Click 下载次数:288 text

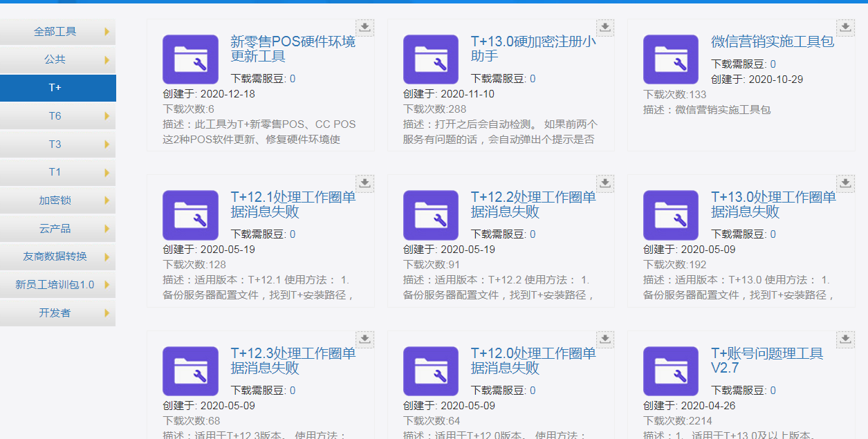click(x=435, y=109)
